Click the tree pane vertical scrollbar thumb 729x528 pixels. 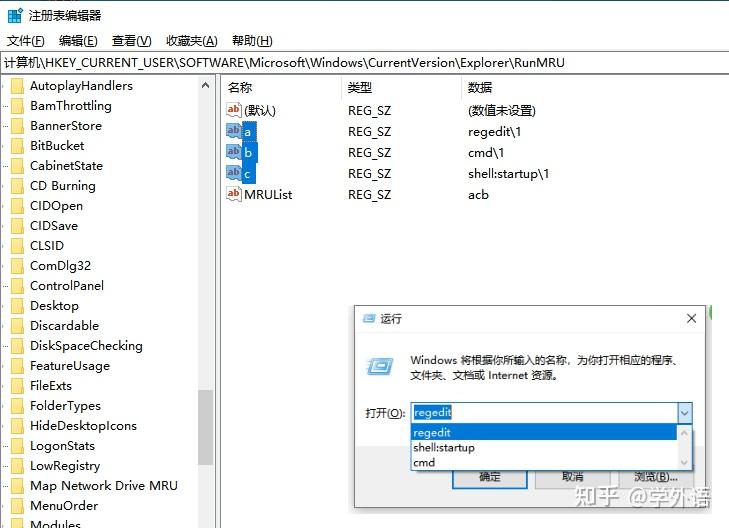click(x=205, y=427)
